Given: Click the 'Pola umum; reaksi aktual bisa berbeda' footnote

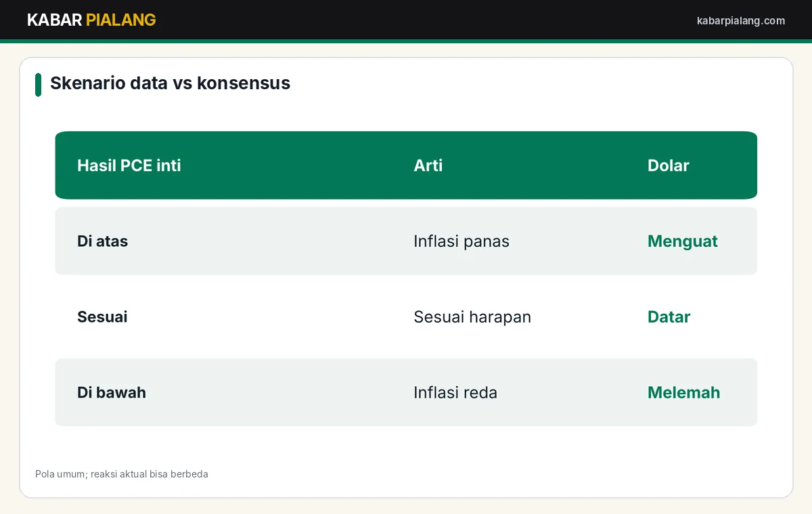Looking at the screenshot, I should click(122, 474).
